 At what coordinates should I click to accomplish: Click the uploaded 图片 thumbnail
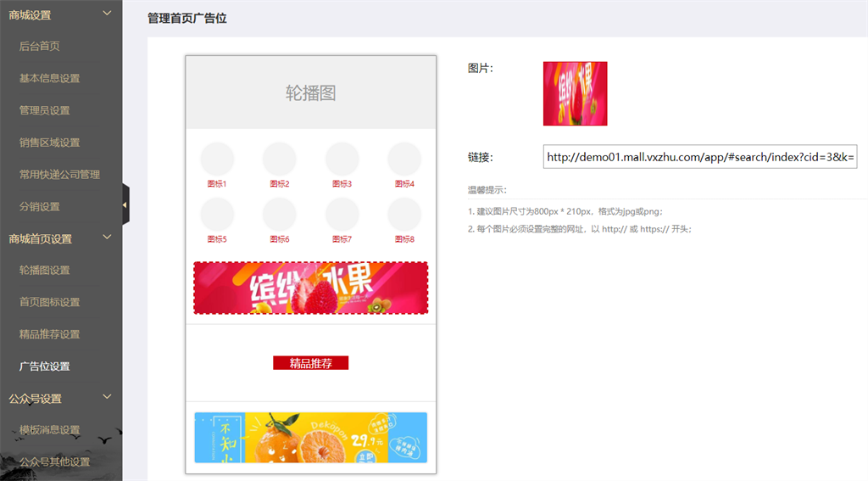coord(575,93)
